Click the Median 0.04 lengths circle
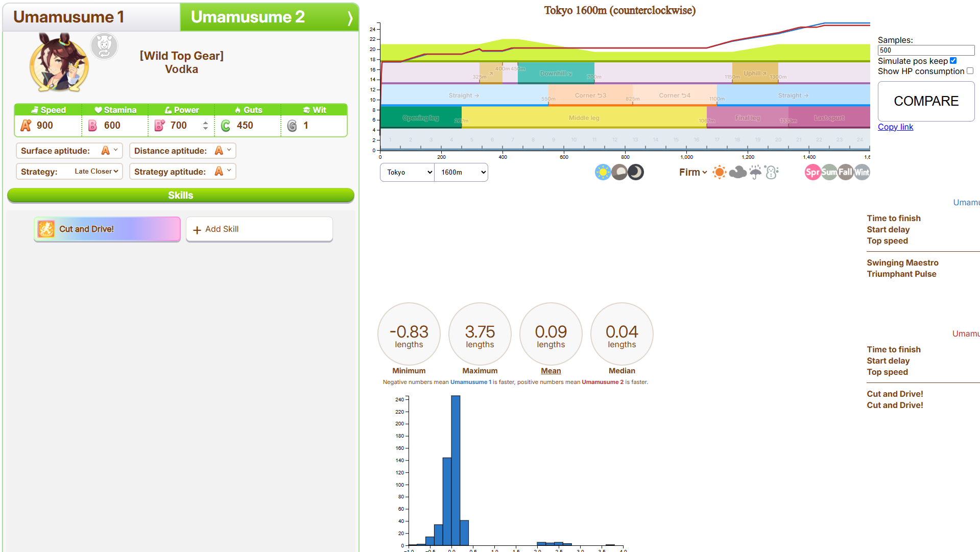Image resolution: width=980 pixels, height=552 pixels. [622, 334]
